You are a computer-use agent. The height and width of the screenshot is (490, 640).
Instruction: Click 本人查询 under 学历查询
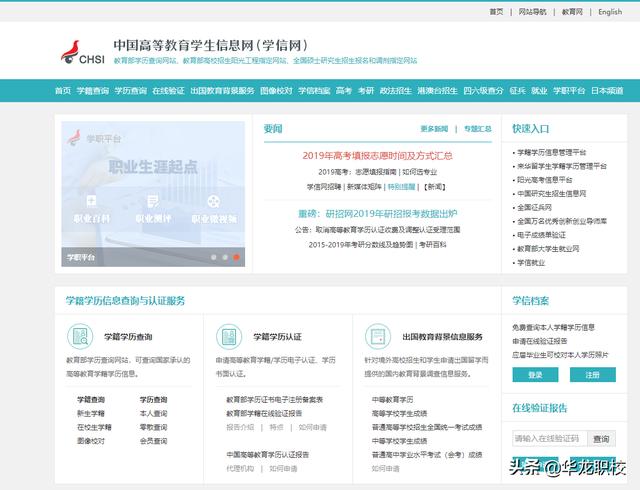153,414
